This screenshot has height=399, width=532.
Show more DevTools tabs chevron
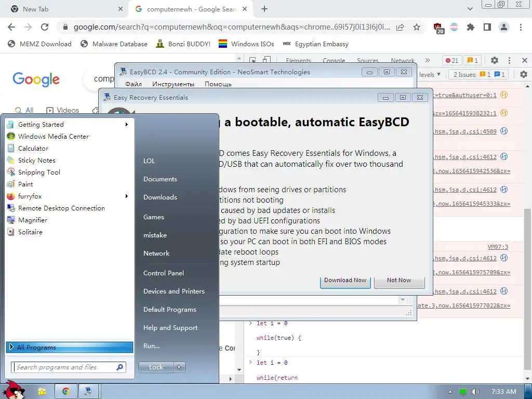click(428, 60)
